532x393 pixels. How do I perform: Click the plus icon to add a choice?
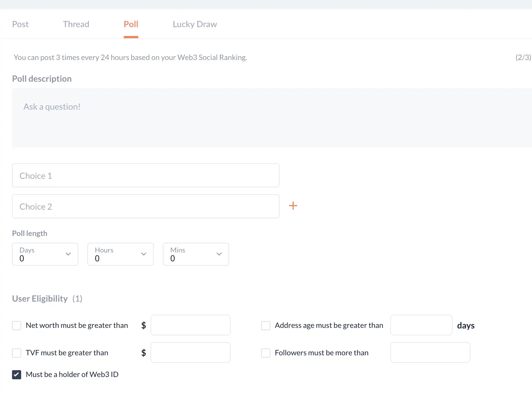coord(293,206)
